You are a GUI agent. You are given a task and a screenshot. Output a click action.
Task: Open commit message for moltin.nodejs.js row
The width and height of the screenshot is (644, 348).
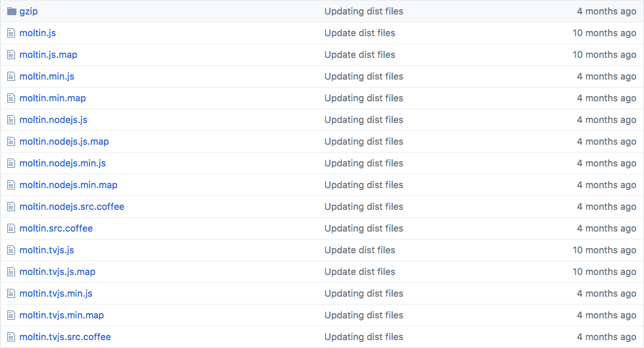click(364, 120)
